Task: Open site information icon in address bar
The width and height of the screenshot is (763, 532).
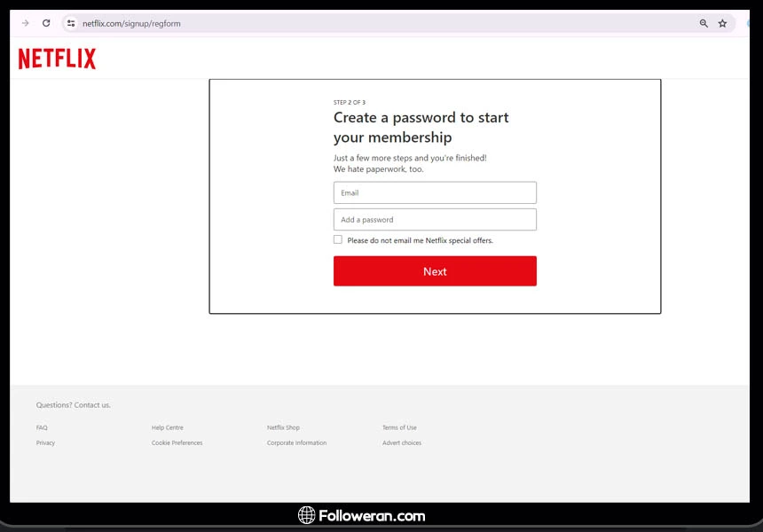Action: (x=71, y=23)
